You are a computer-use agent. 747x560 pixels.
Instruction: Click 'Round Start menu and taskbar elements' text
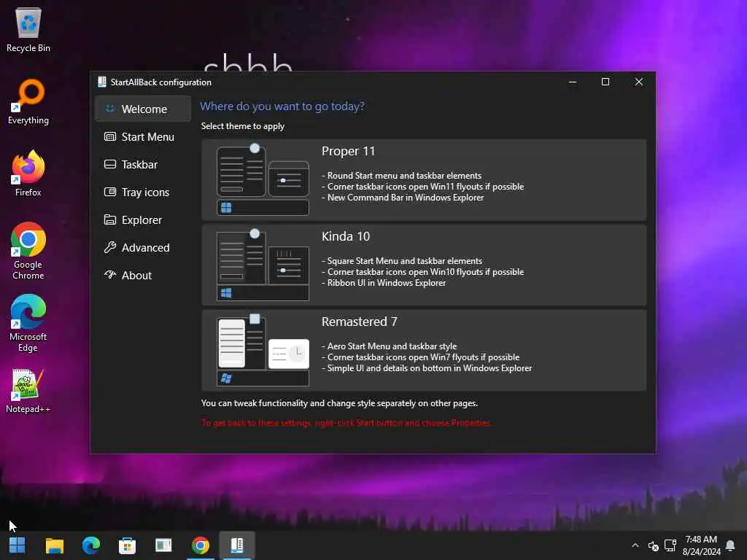(404, 176)
